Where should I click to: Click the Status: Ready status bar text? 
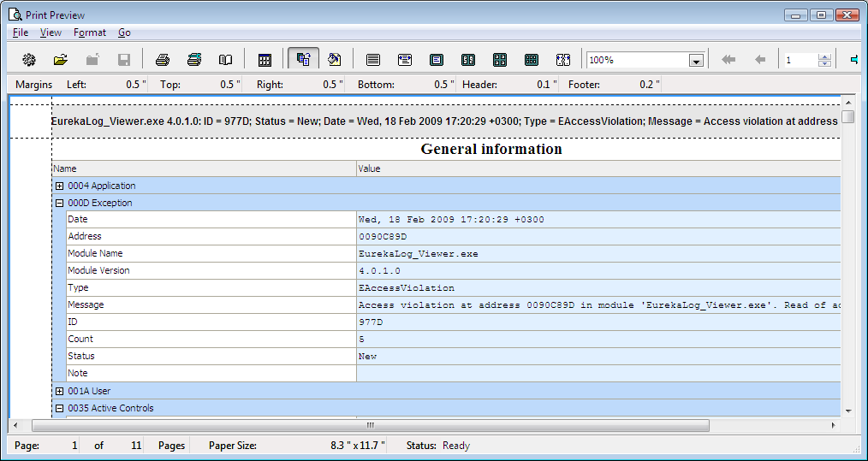coord(438,446)
